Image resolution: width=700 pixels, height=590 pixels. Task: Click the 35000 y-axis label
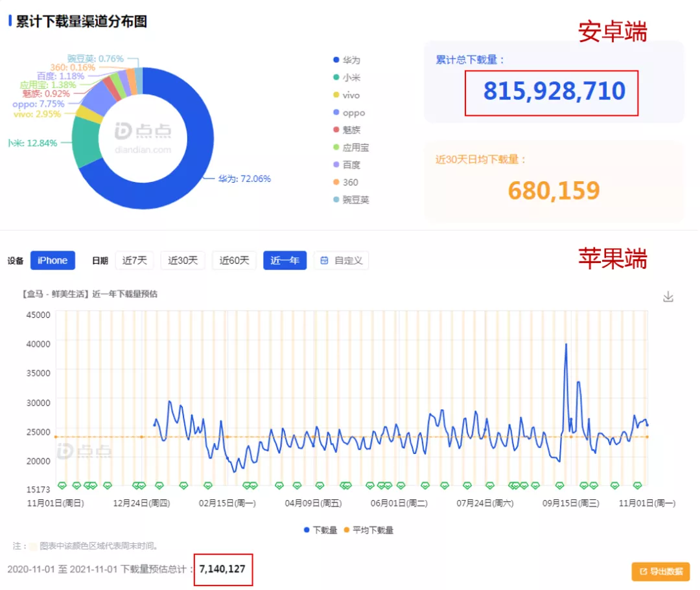(x=38, y=373)
